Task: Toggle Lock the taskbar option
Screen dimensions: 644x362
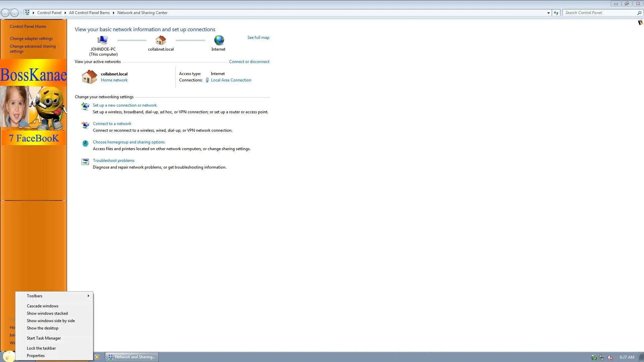Action: pyautogui.click(x=41, y=348)
